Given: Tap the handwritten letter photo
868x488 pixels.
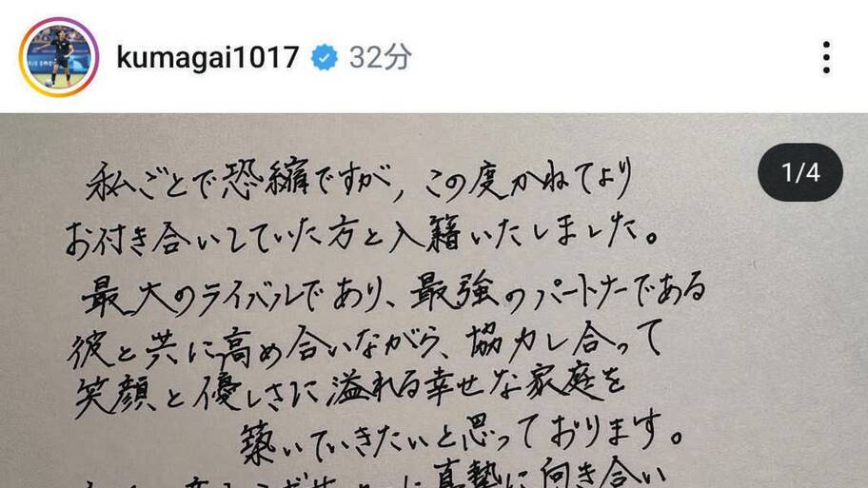Looking at the screenshot, I should 434,301.
